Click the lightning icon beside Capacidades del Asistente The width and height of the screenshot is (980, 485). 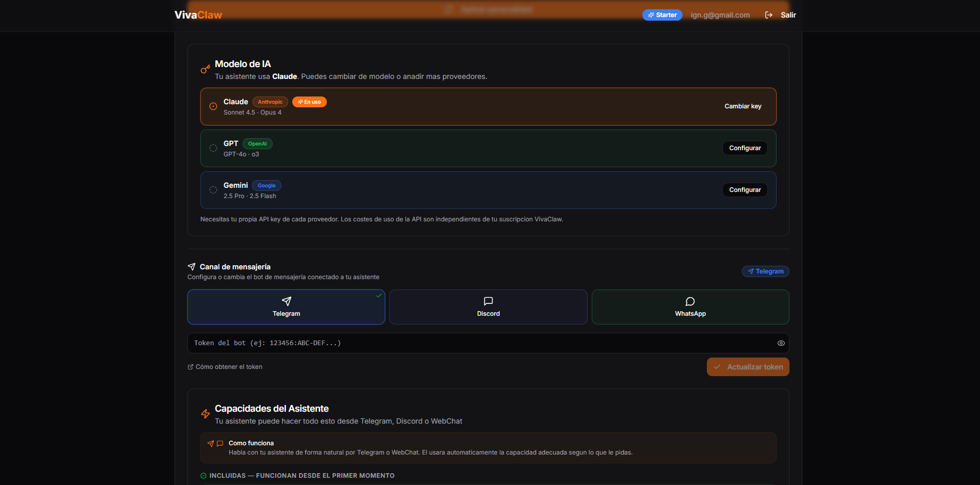point(206,414)
